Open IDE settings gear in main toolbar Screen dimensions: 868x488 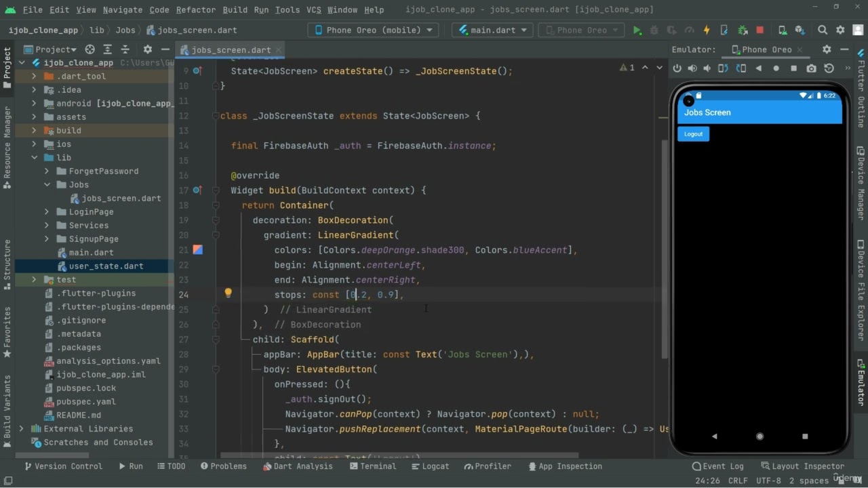coord(841,30)
